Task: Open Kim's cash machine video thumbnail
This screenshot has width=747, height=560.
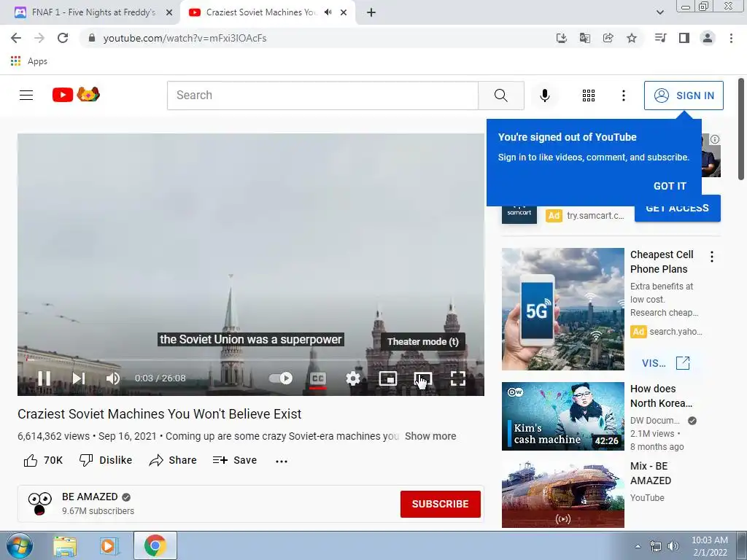Action: tap(562, 416)
